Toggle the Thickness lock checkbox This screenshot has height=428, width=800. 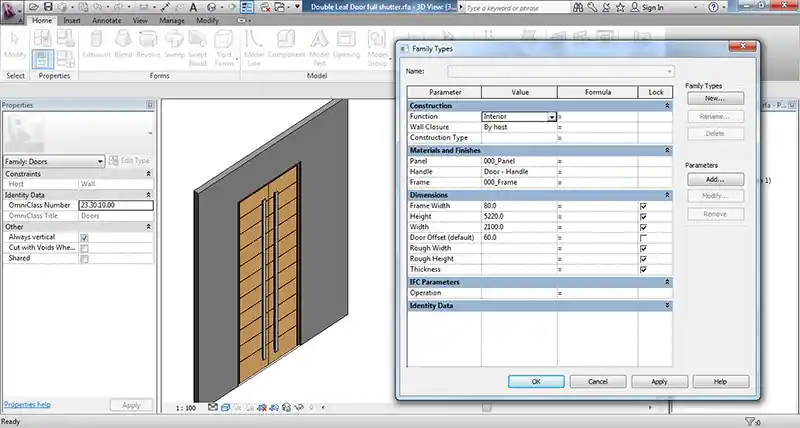pos(643,269)
